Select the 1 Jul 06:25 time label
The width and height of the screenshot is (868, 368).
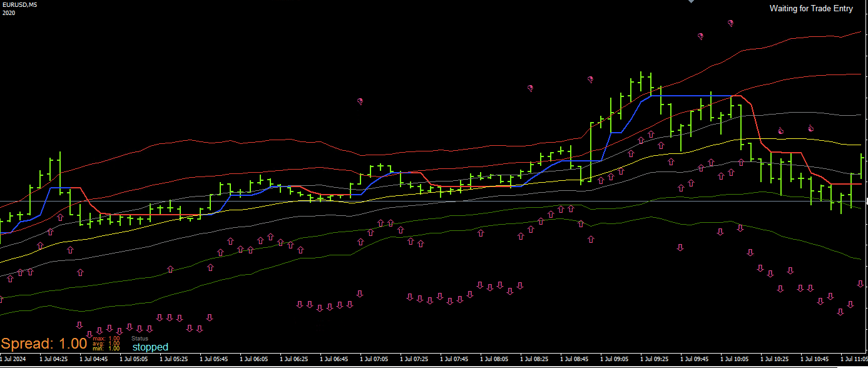coord(294,360)
